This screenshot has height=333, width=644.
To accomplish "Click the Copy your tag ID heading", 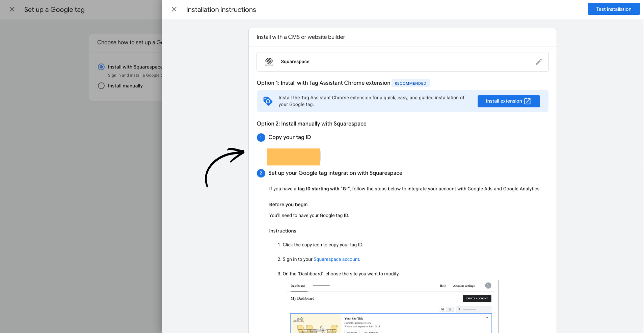I will coord(290,137).
